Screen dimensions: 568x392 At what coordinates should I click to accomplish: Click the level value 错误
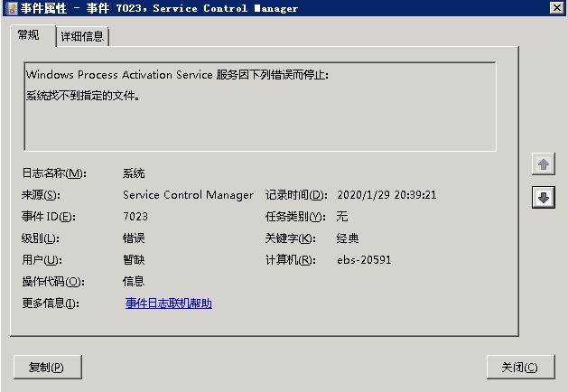click(x=134, y=238)
